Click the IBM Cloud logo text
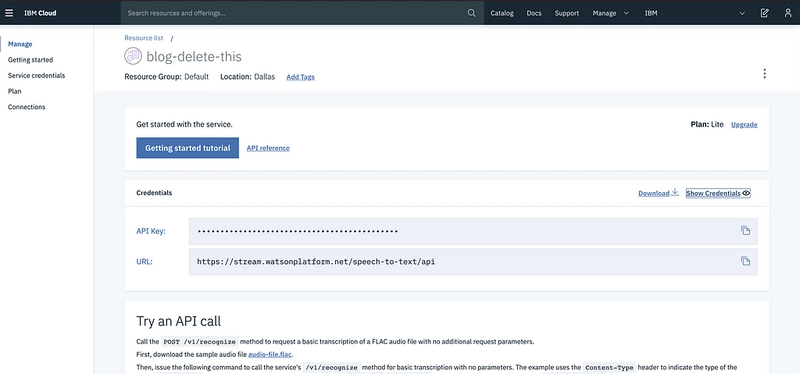Viewport: 800px width, 374px height. pos(40,13)
